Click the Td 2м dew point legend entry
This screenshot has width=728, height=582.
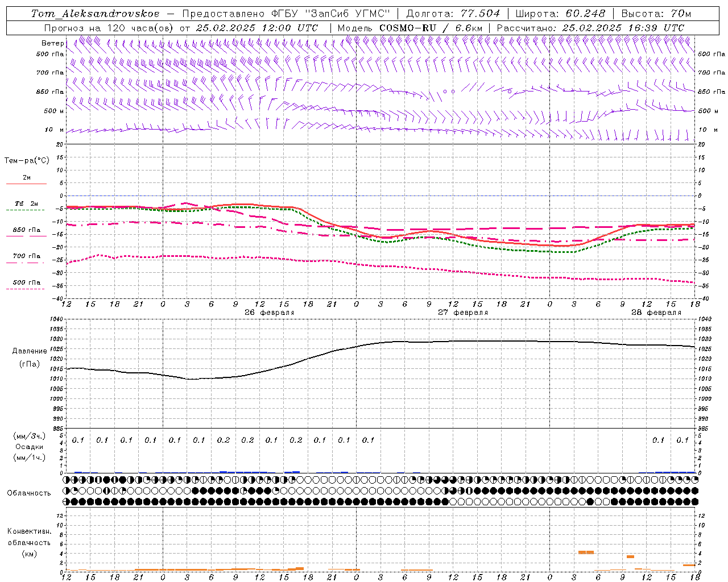[26, 203]
